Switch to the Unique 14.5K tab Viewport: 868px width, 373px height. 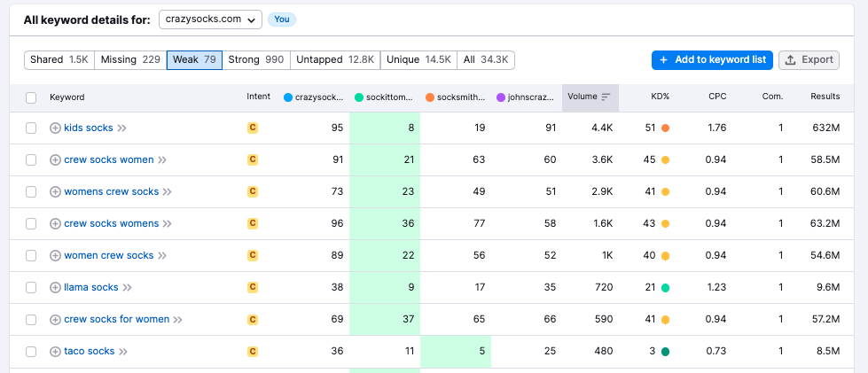coord(419,59)
